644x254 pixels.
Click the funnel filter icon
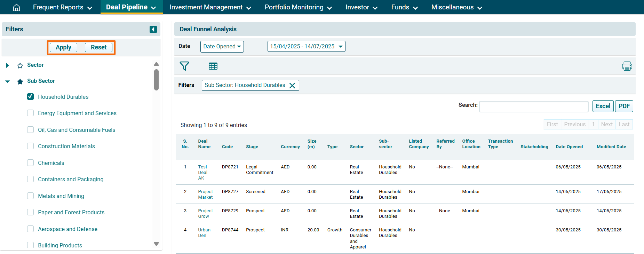pos(184,66)
